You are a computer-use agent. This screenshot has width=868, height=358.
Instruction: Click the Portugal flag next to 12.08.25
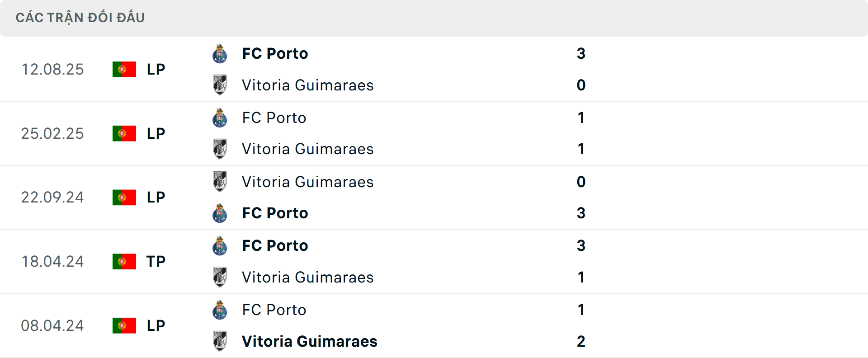(x=124, y=69)
